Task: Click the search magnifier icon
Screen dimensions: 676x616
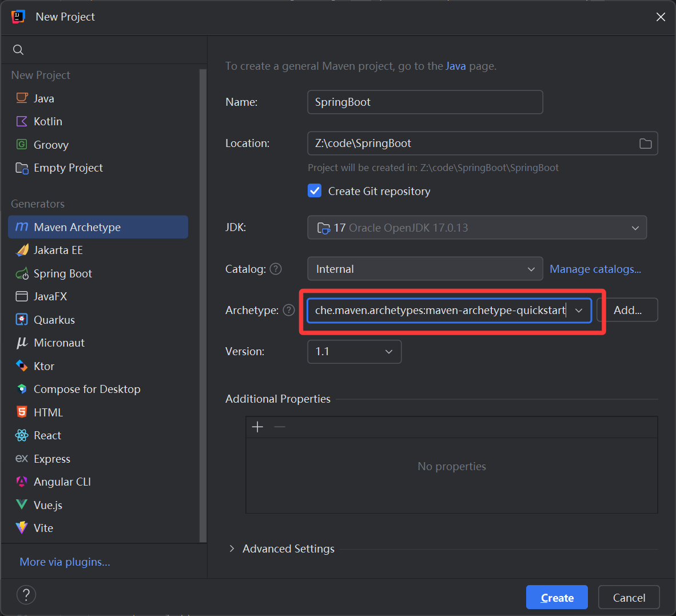Action: pos(18,50)
